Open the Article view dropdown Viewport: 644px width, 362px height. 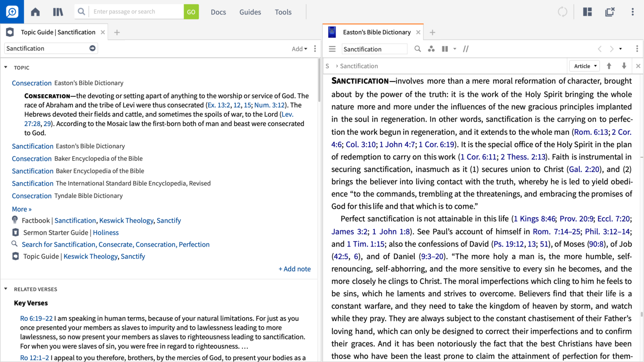tap(584, 66)
